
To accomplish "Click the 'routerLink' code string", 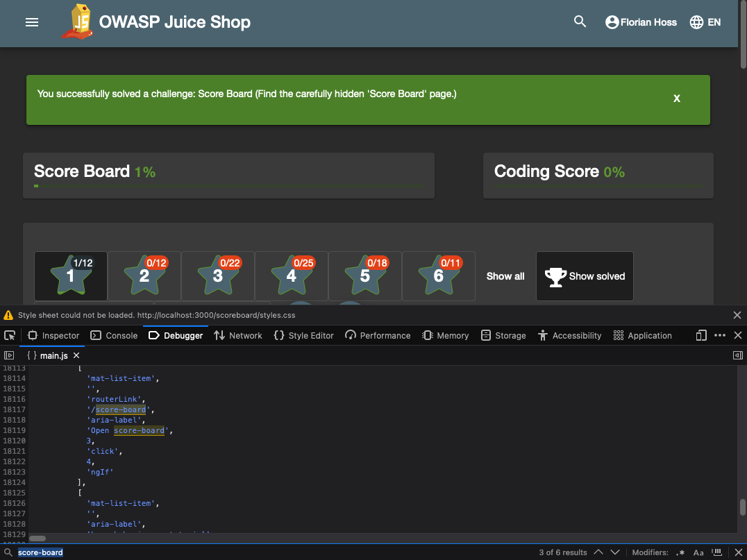I will (x=116, y=399).
